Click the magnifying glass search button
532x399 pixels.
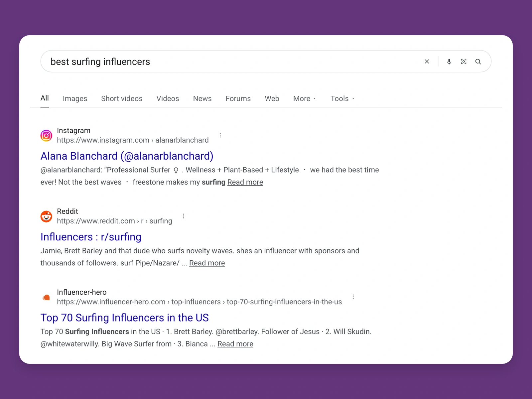[478, 62]
